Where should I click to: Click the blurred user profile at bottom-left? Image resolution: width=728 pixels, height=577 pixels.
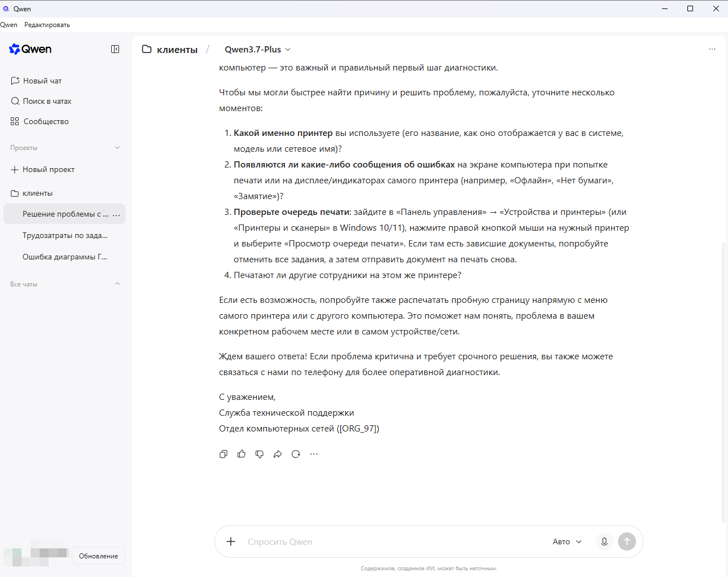[36, 554]
